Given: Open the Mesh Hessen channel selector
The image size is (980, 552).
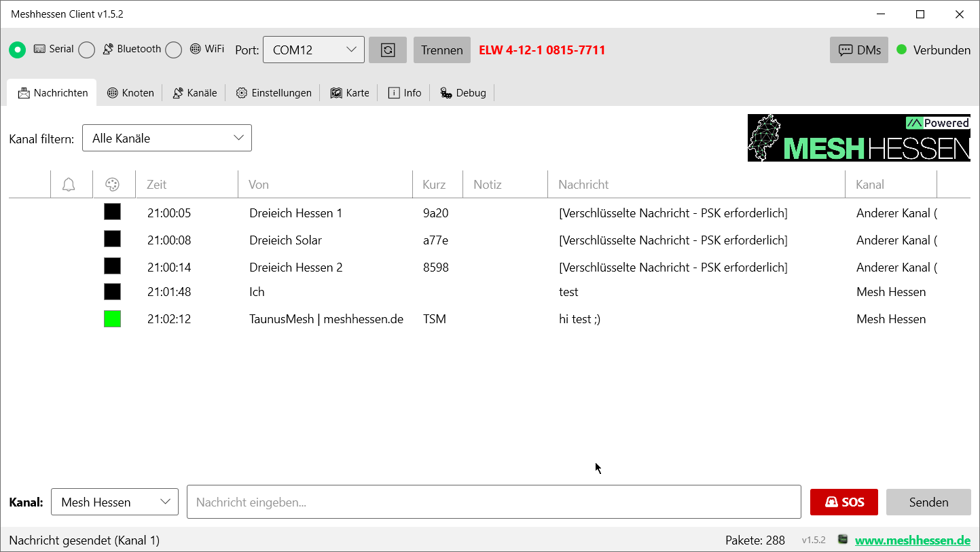Looking at the screenshot, I should (114, 502).
